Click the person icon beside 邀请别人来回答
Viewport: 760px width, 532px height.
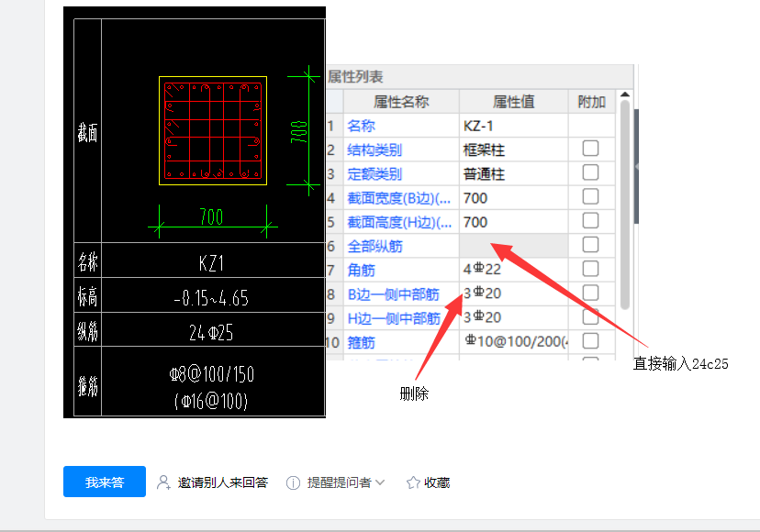tap(163, 482)
